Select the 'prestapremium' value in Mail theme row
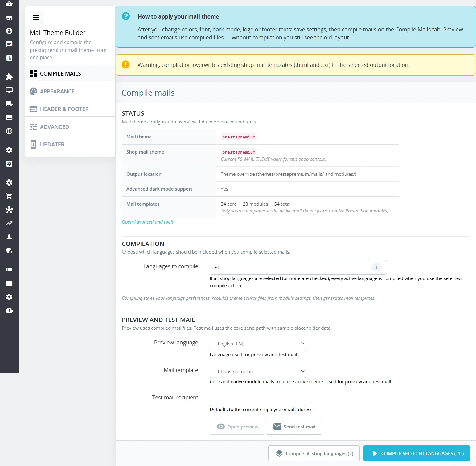This screenshot has width=476, height=466. [x=239, y=137]
